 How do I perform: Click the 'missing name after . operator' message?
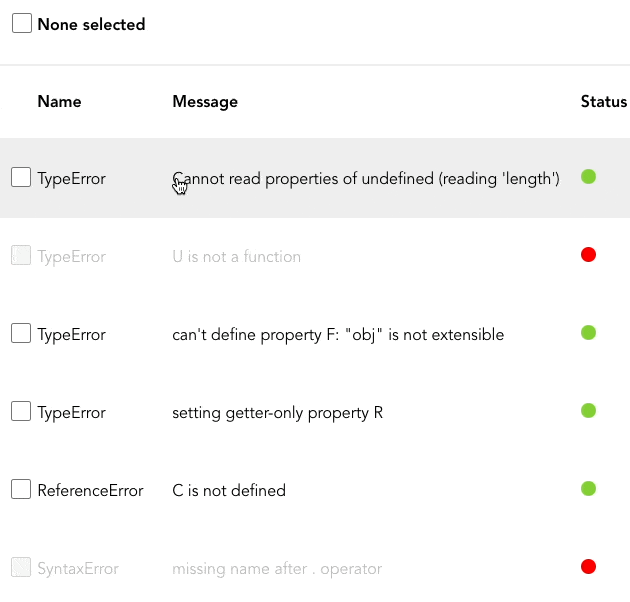(277, 568)
